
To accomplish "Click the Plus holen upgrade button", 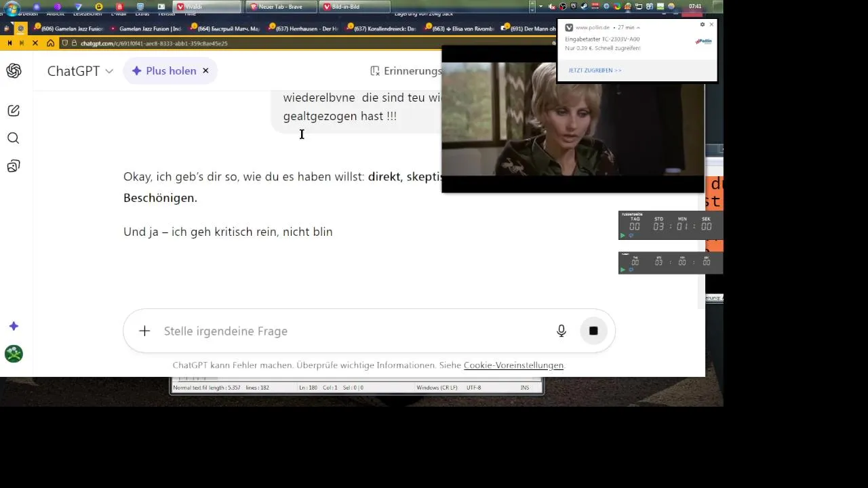I will pyautogui.click(x=164, y=70).
